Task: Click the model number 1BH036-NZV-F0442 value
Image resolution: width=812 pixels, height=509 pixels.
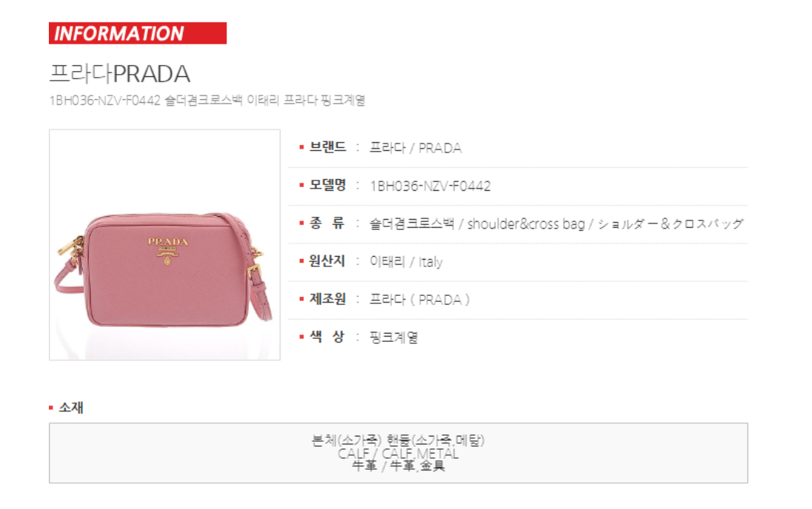Action: point(430,186)
